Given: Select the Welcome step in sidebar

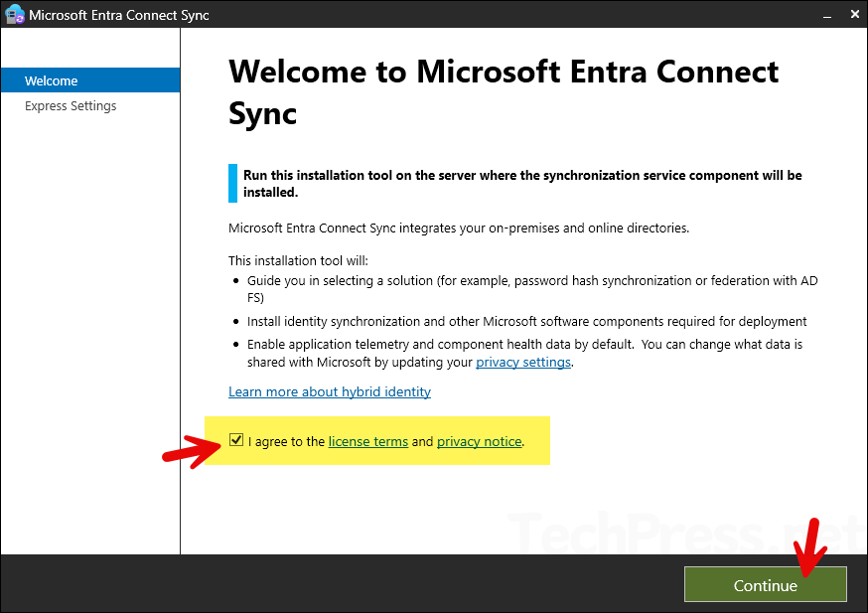Looking at the screenshot, I should pyautogui.click(x=90, y=80).
